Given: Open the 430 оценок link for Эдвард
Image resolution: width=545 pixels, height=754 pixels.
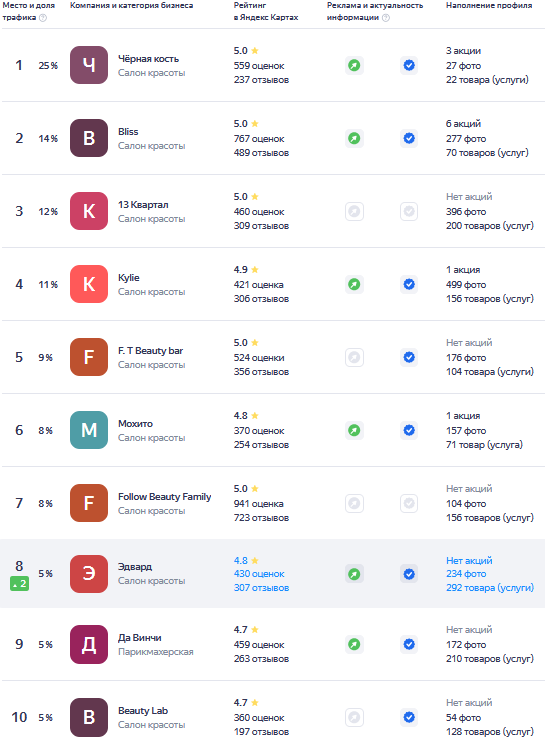Looking at the screenshot, I should (x=259, y=574).
